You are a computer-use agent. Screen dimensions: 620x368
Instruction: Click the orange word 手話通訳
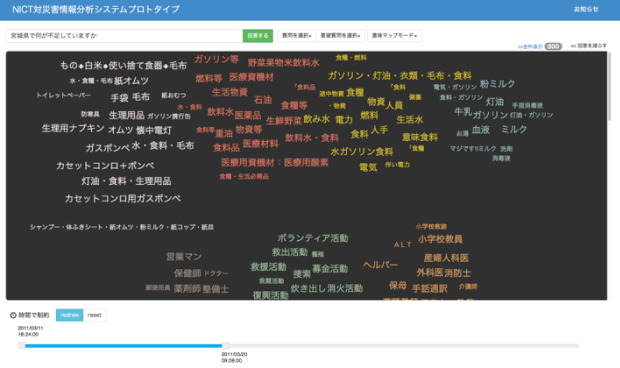(430, 289)
